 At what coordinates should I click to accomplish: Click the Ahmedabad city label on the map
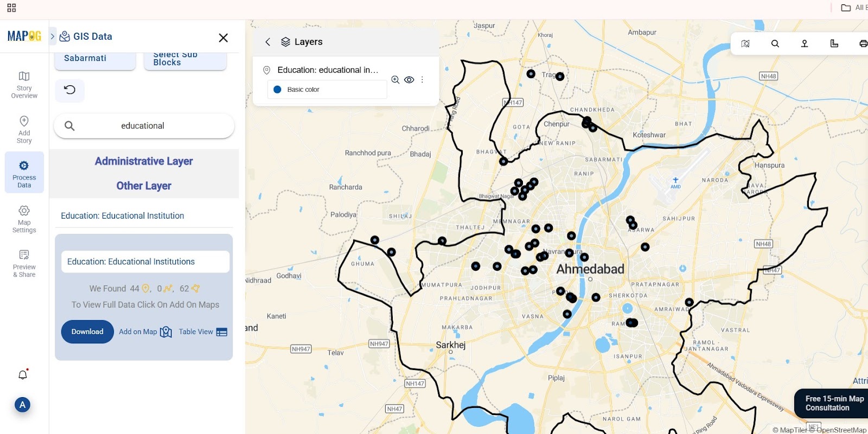pyautogui.click(x=590, y=269)
